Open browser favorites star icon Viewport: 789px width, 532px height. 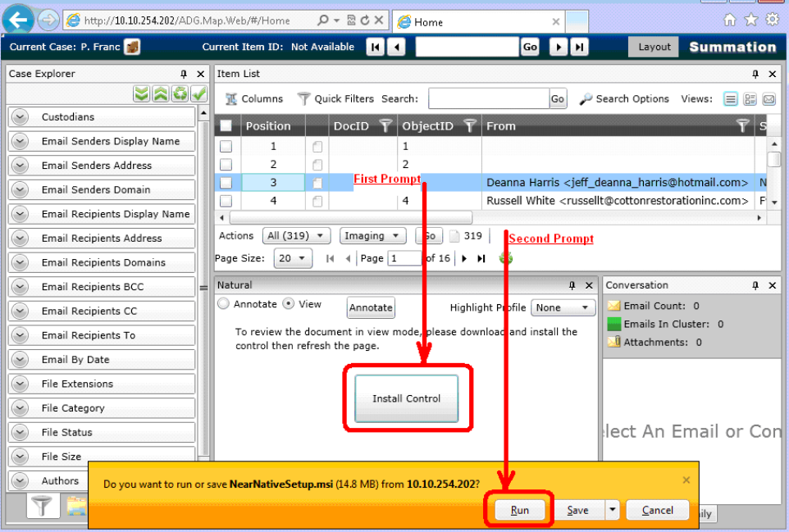(x=750, y=20)
